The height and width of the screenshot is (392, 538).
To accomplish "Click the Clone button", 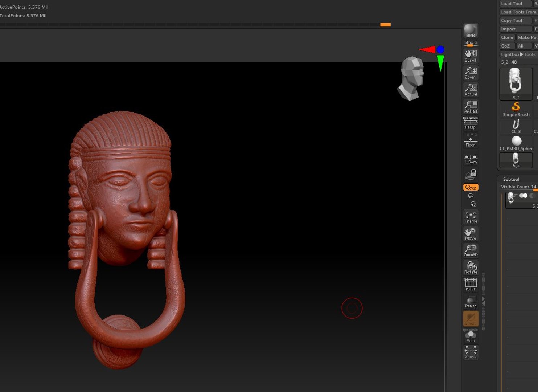I will [507, 37].
